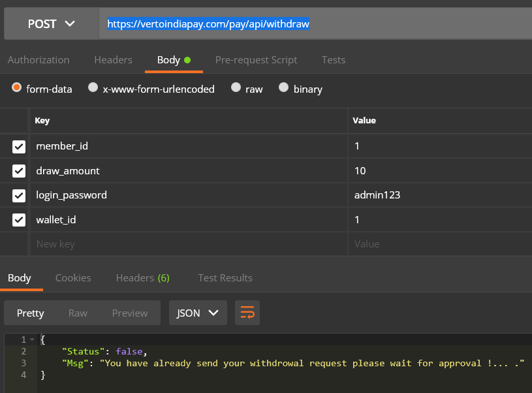Open the request Headers tab
Screen dimensions: 532x393
point(113,60)
